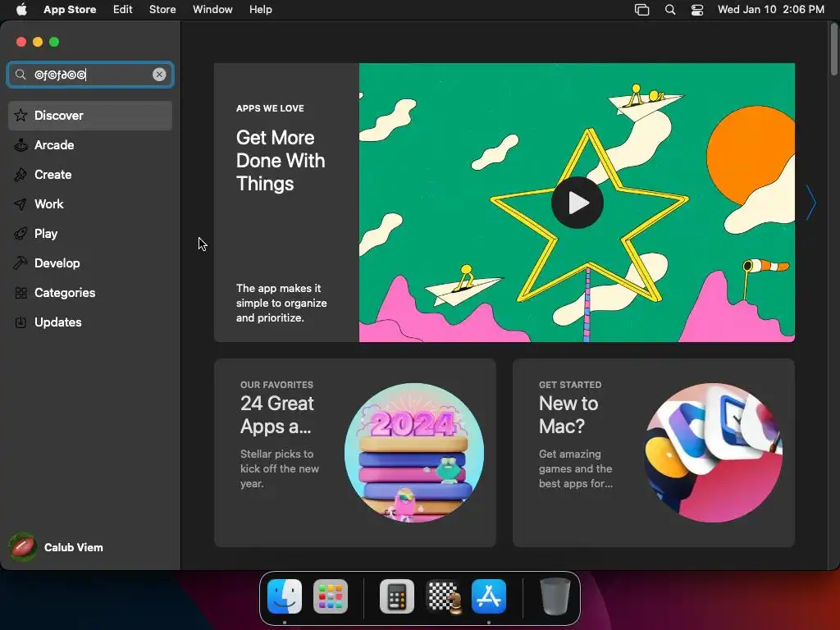Image resolution: width=840 pixels, height=630 pixels.
Task: Click the Create paintbrush icon
Action: point(21,174)
